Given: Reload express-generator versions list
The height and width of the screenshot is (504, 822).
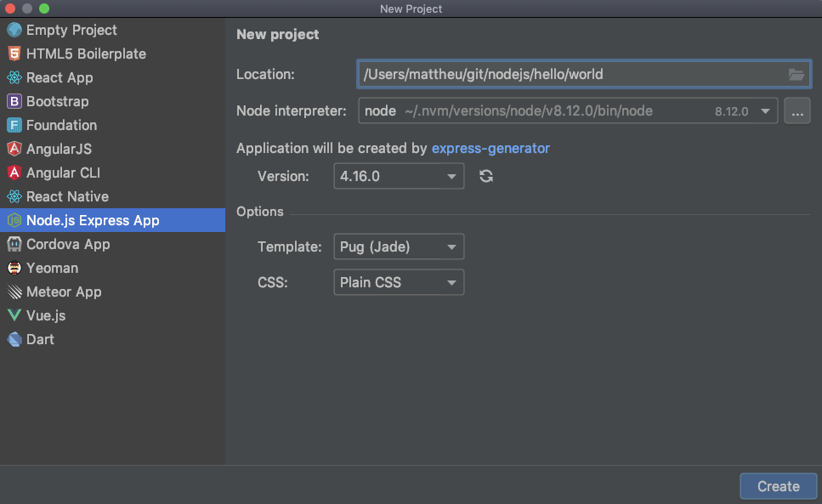Looking at the screenshot, I should tap(486, 176).
